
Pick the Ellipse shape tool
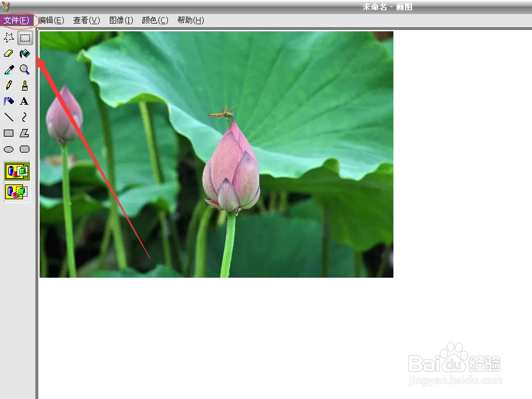[x=9, y=149]
